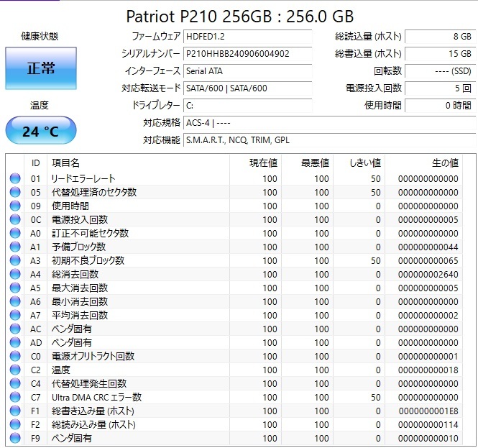This screenshot has height=448, width=478.
Task: Select the 総読み込み量 (ホスト) attribute name
Action: coord(93,424)
